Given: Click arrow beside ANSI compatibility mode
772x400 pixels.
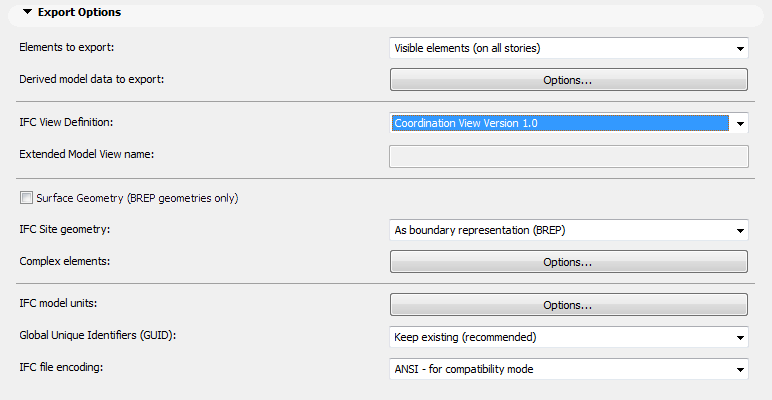Looking at the screenshot, I should point(740,370).
